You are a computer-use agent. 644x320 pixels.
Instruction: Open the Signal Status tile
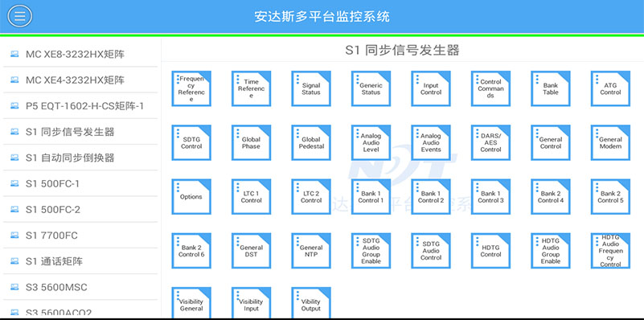(x=311, y=88)
